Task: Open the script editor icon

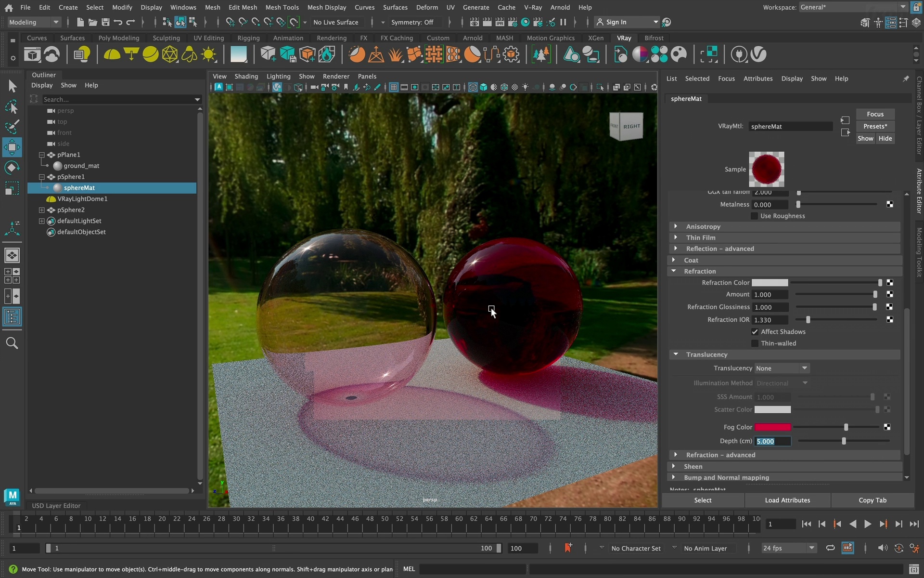Action: [x=913, y=569]
